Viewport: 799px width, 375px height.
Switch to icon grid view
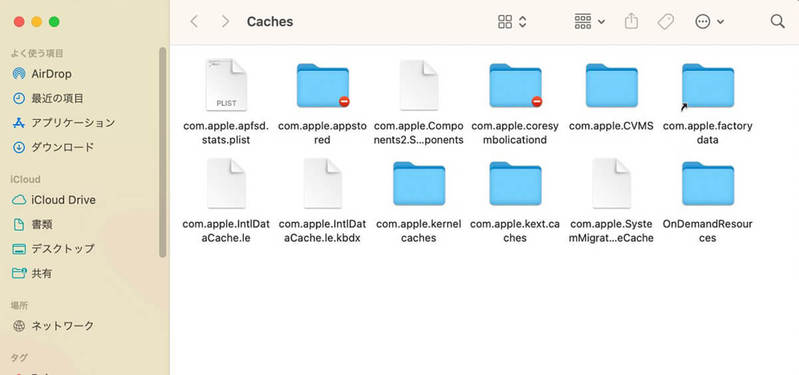pyautogui.click(x=504, y=21)
